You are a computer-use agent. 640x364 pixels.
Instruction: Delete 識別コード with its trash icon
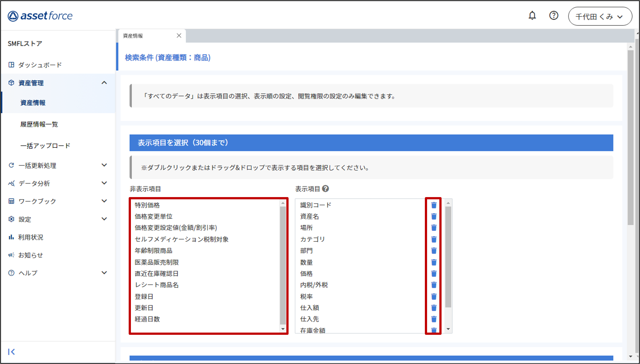434,205
